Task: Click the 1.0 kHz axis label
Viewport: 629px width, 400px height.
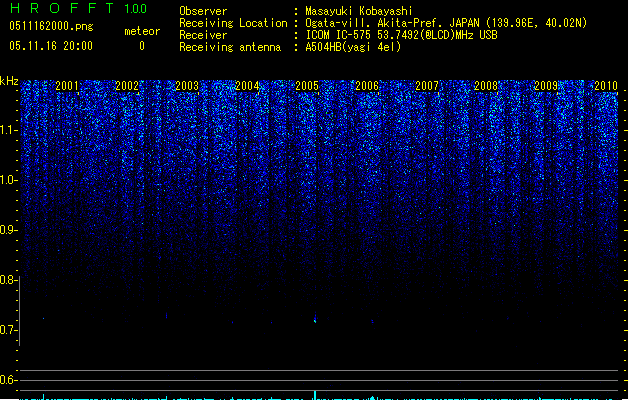Action: click(x=8, y=180)
